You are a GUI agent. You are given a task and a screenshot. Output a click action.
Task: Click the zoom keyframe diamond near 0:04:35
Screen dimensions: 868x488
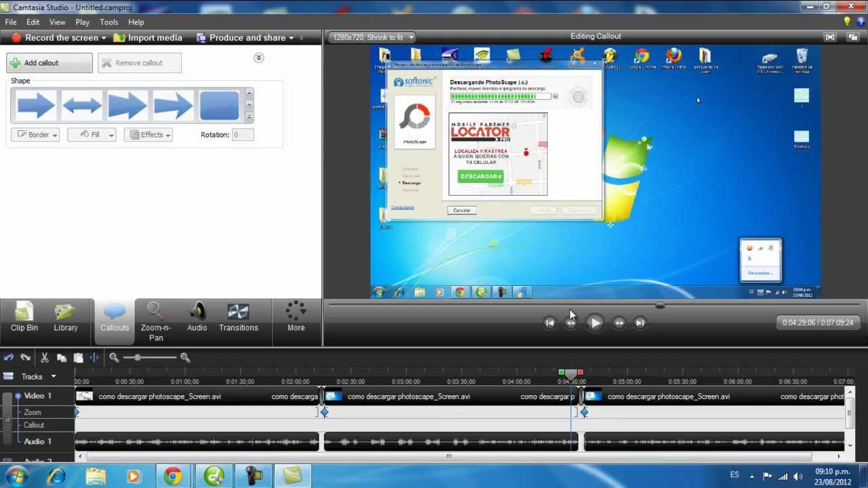(584, 412)
